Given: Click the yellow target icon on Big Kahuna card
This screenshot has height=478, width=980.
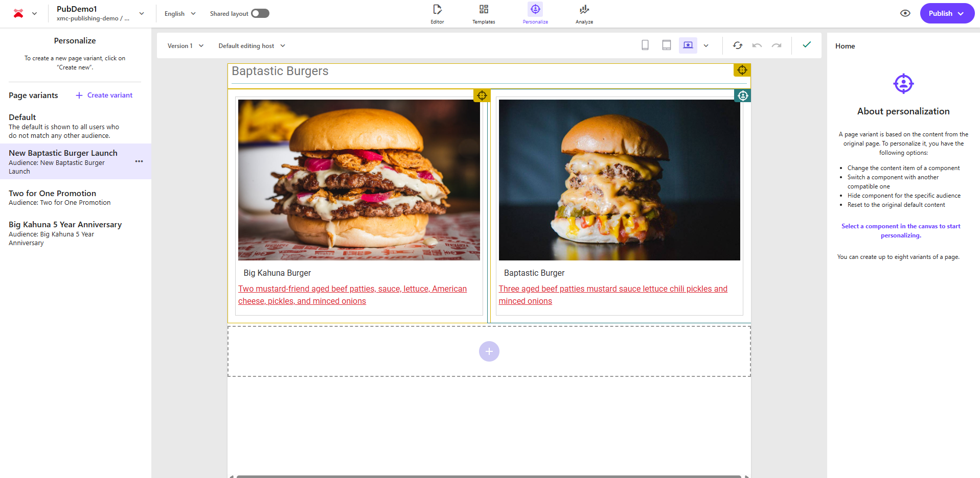Looking at the screenshot, I should tap(482, 95).
